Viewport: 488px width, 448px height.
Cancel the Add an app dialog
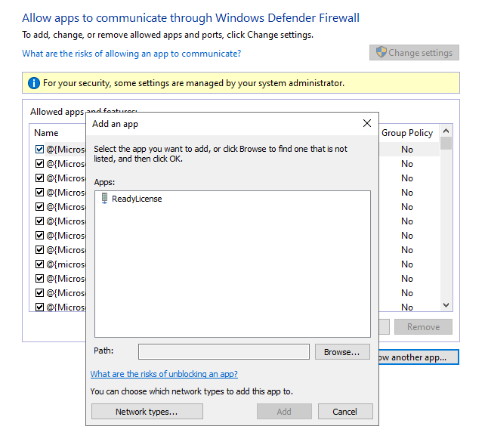tap(345, 412)
